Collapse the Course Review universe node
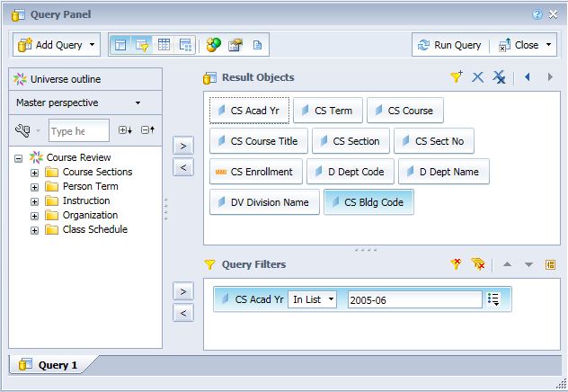568x392 pixels. click(x=19, y=158)
